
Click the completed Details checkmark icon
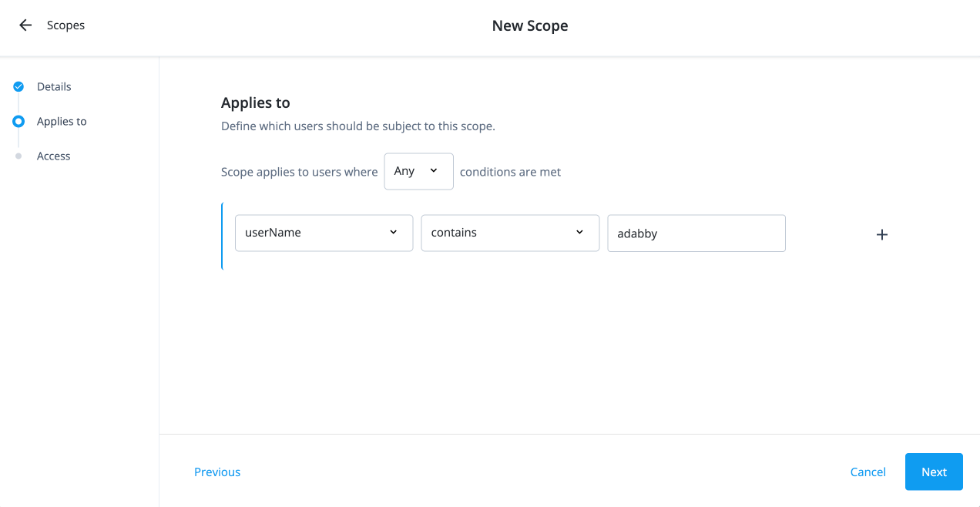click(x=18, y=86)
